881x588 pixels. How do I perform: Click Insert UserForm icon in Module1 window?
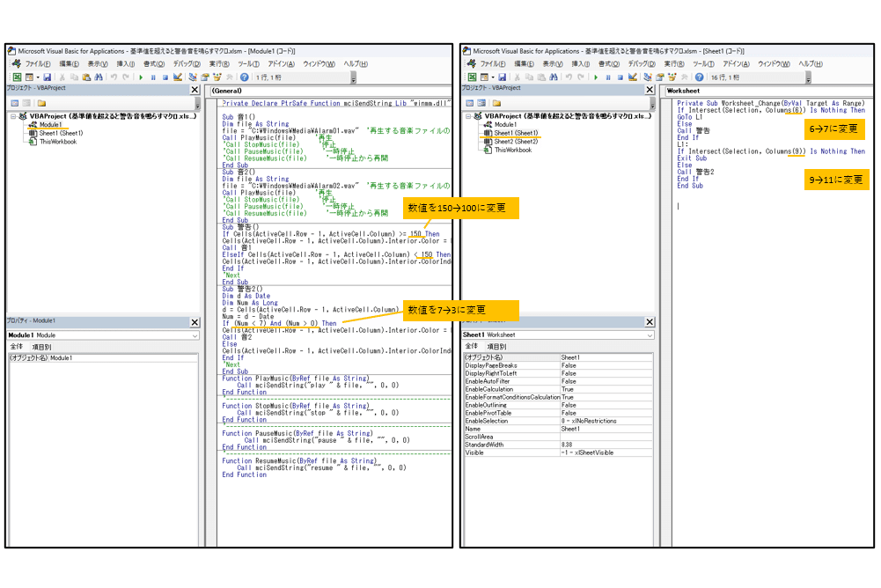click(x=29, y=77)
